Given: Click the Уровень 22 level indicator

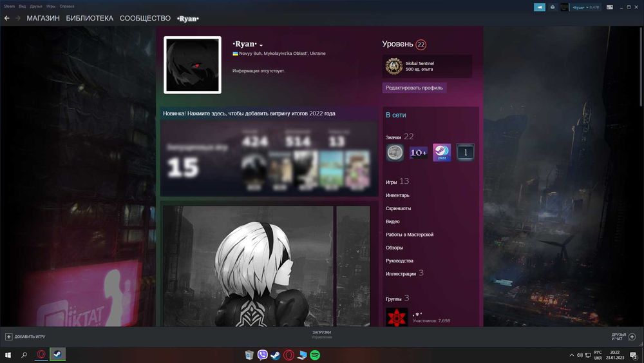Looking at the screenshot, I should (x=404, y=44).
